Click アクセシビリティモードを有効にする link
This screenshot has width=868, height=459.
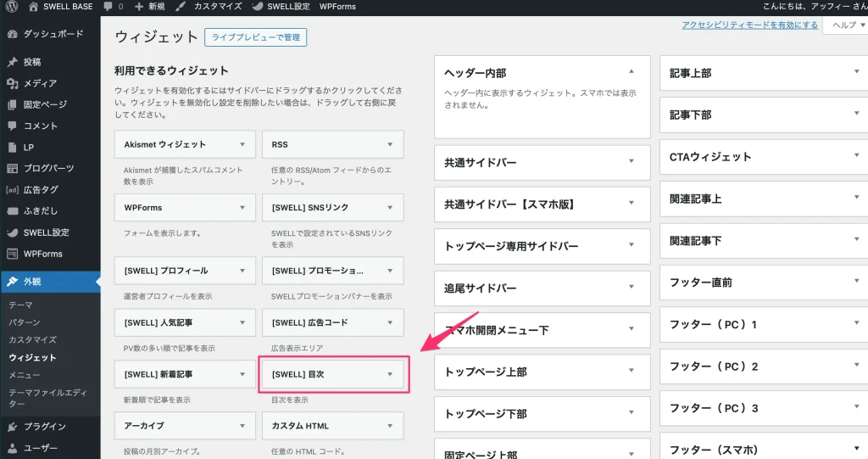coord(749,25)
